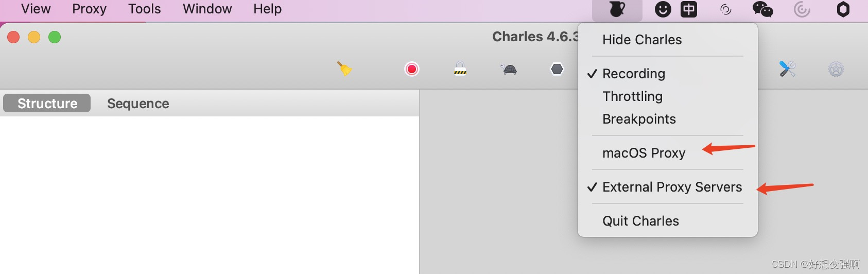Screen dimensions: 868x274
Task: Open the Settings gear icon
Action: point(836,69)
